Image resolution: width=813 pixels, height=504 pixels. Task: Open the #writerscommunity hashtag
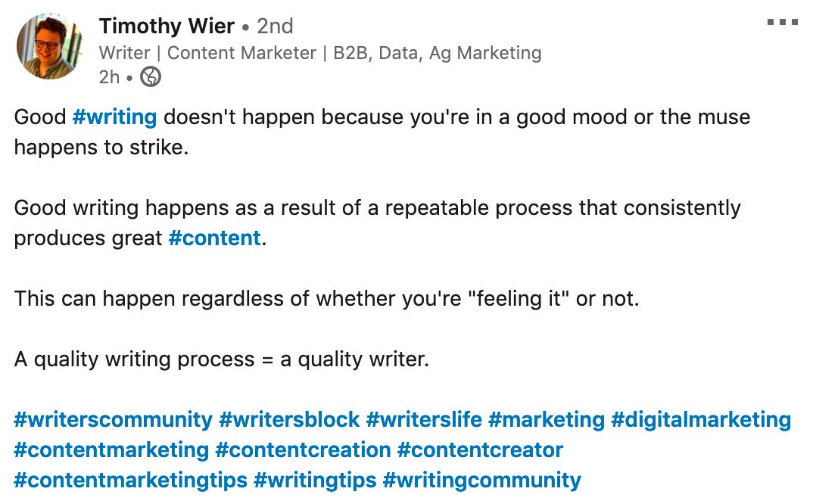pyautogui.click(x=113, y=420)
